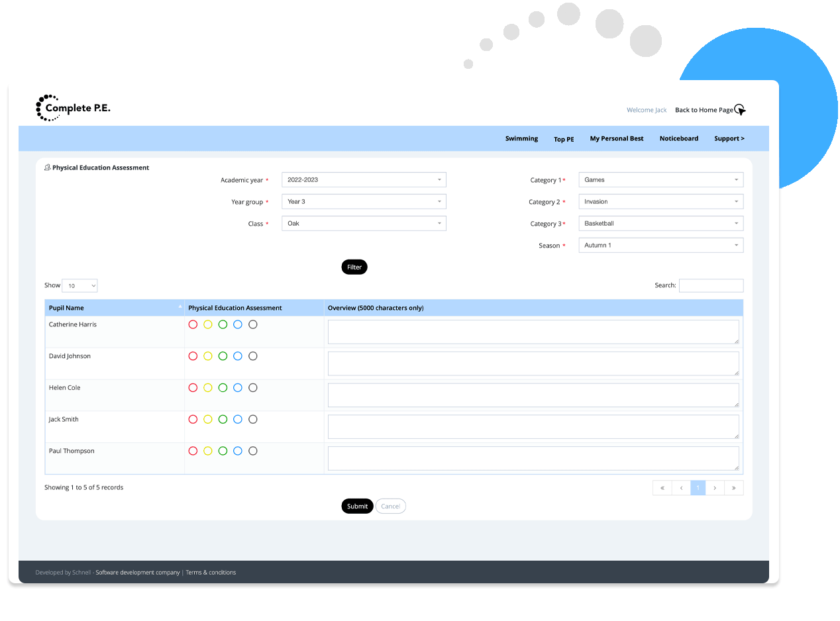The image size is (840, 621).
Task: Select blue rating for Paul Thompson
Action: [x=238, y=451]
